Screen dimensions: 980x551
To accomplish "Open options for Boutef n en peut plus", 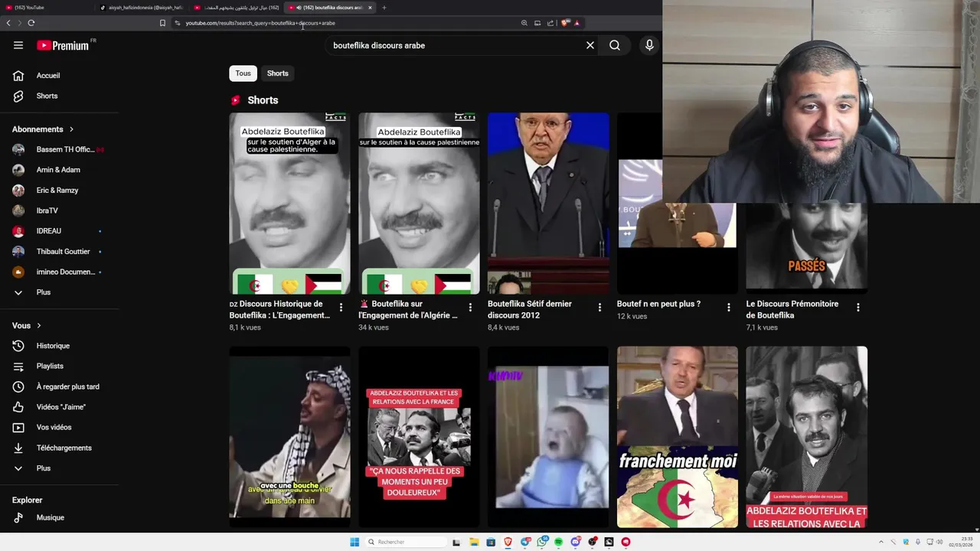I will (x=728, y=307).
